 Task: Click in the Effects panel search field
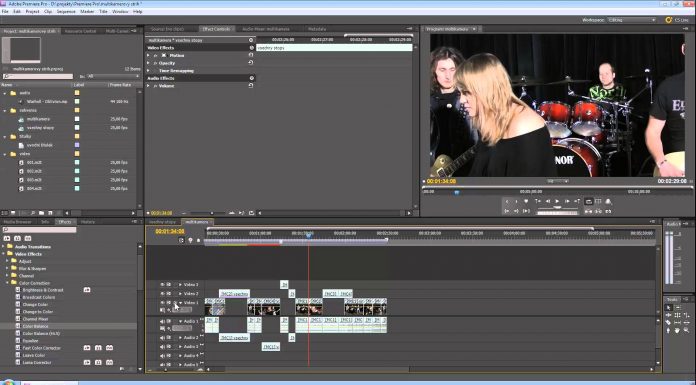[x=39, y=230]
